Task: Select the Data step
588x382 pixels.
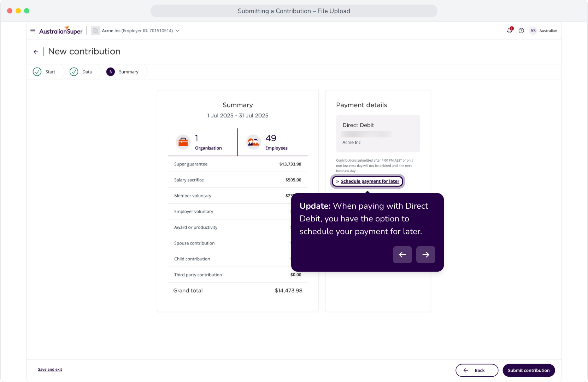Action: 81,72
